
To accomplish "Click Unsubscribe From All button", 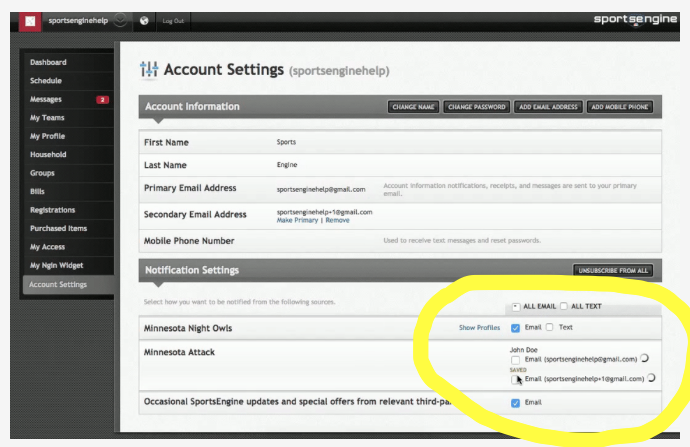I will (613, 271).
